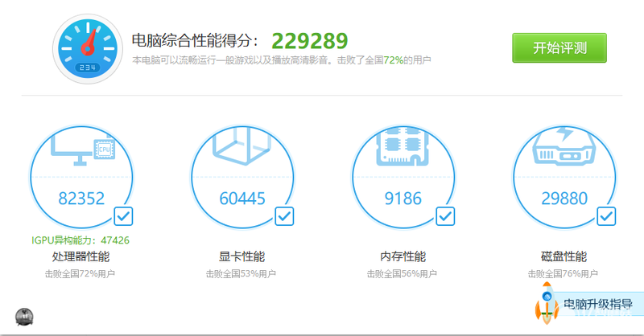
Task: Click the IGPU异构能力: 47426 text
Action: click(80, 240)
